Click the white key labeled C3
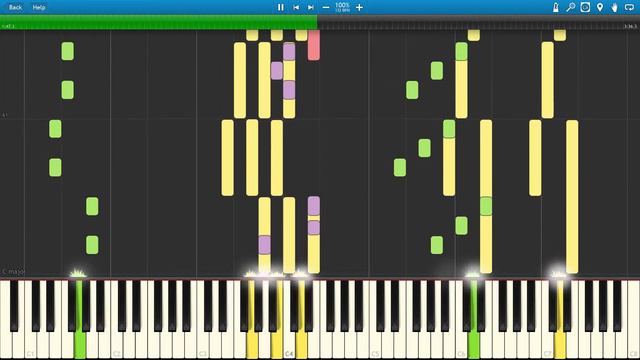640x360 pixels. pyautogui.click(x=203, y=320)
